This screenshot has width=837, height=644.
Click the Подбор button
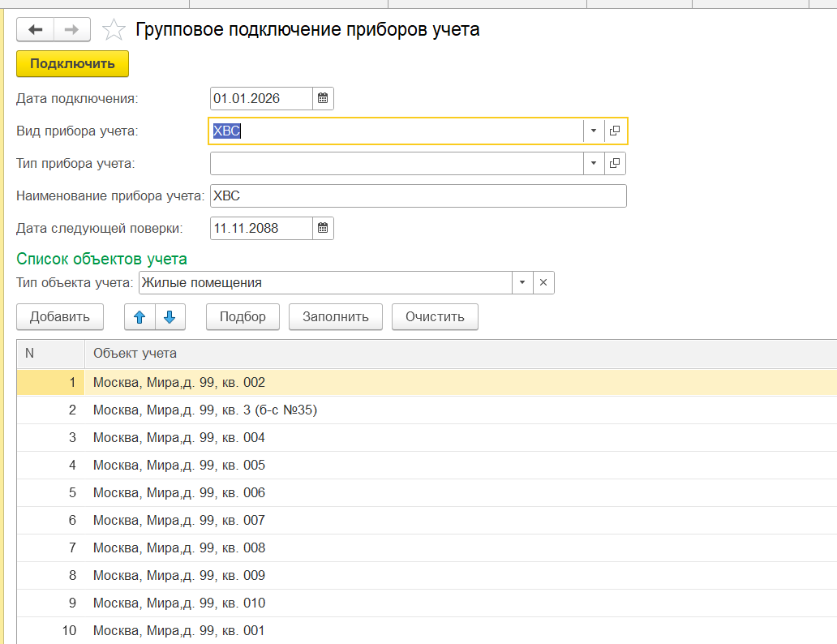coord(243,317)
